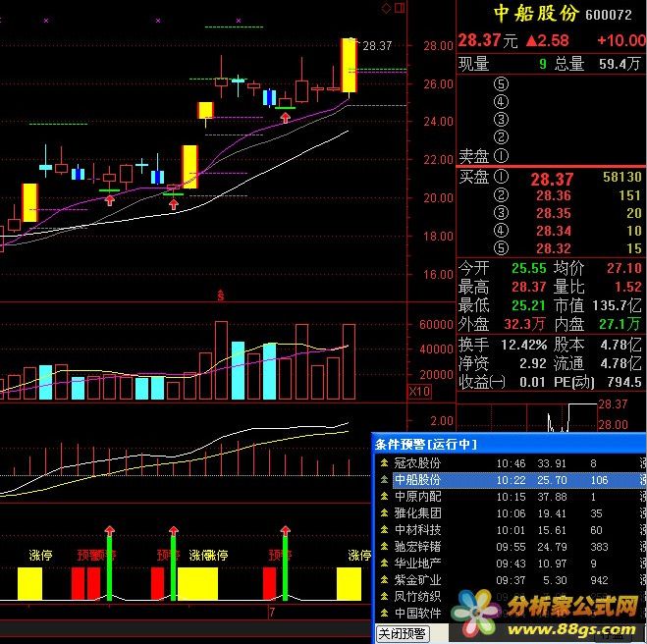
Task: Click the latest yellow limit-up candlestick labeled 28.37
Action: 350,65
